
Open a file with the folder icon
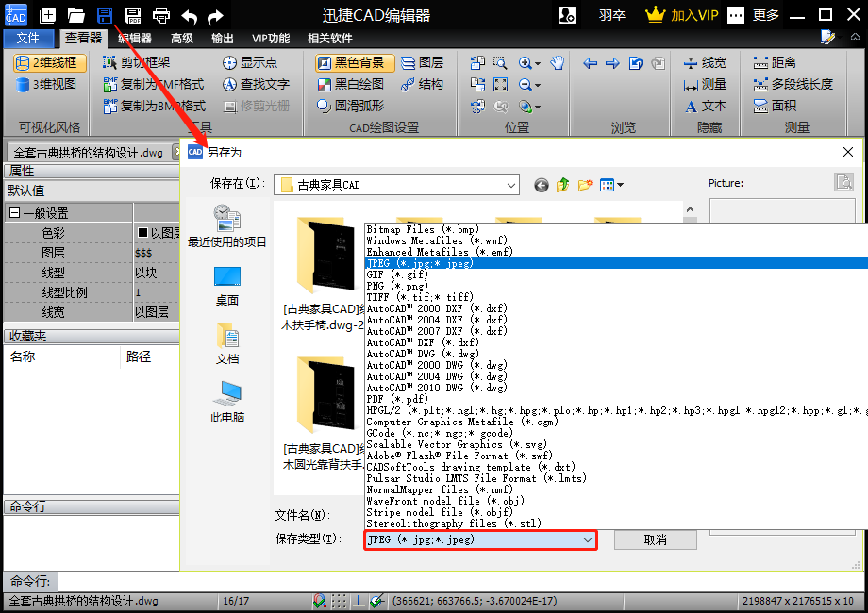[75, 15]
